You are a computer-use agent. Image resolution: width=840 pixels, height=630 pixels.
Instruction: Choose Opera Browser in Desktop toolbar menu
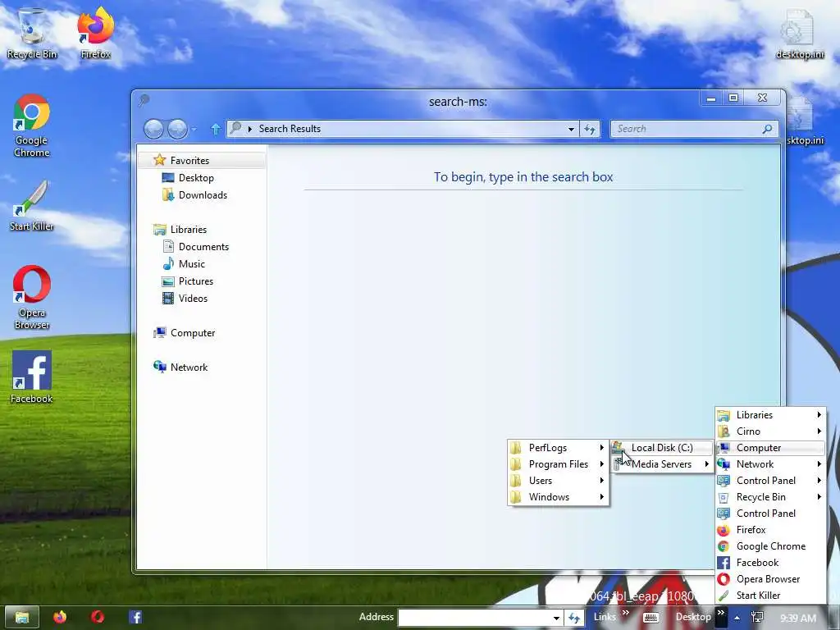point(770,579)
